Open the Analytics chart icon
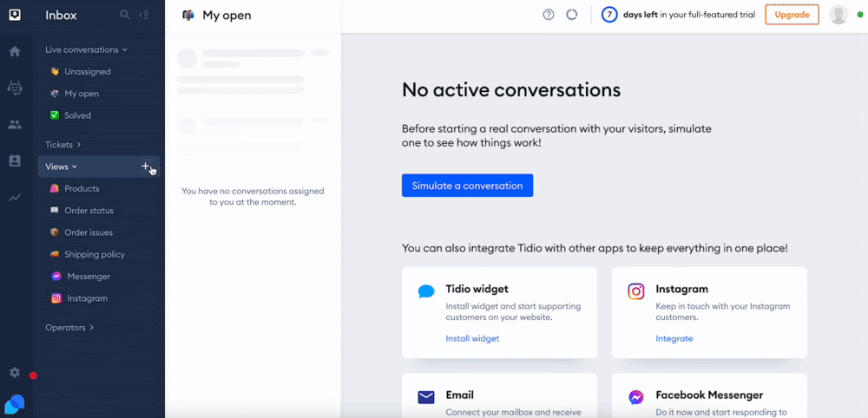The width and height of the screenshot is (868, 418). coord(15,198)
